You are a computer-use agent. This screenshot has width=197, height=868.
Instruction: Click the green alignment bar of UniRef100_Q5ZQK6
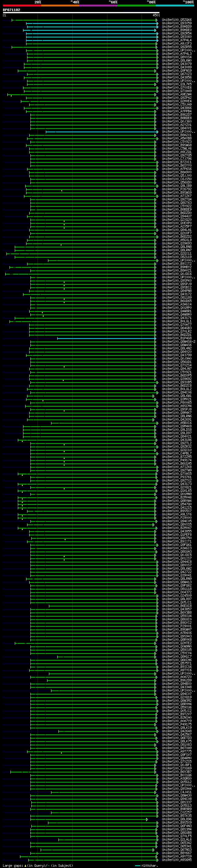click(85, 20)
